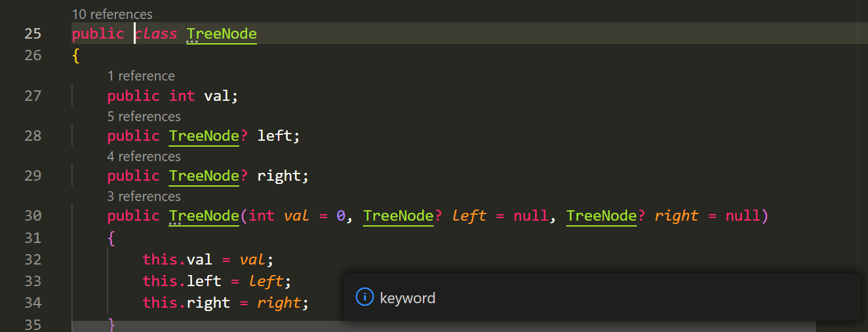868x332 pixels.
Task: Click the constructor name TreeNode on line 30
Action: click(x=204, y=216)
